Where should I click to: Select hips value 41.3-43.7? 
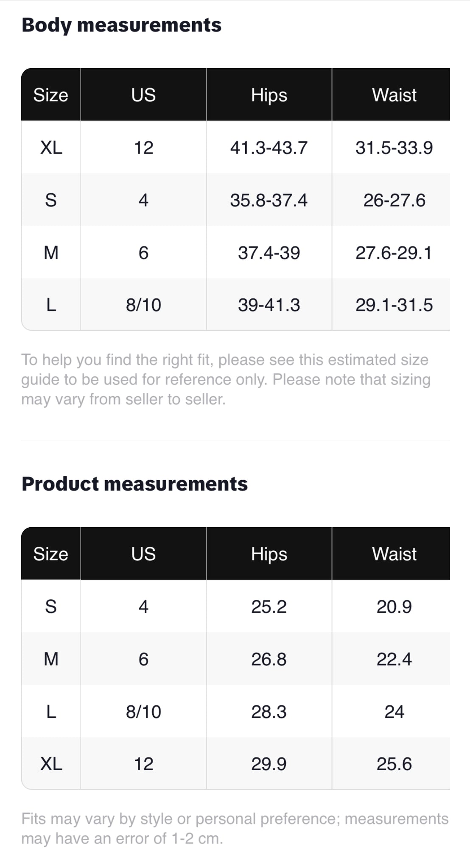click(269, 147)
